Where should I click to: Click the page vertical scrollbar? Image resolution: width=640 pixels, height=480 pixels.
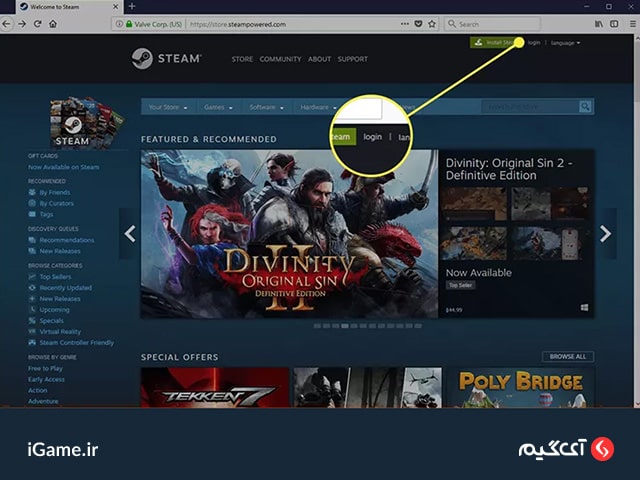coord(636,220)
